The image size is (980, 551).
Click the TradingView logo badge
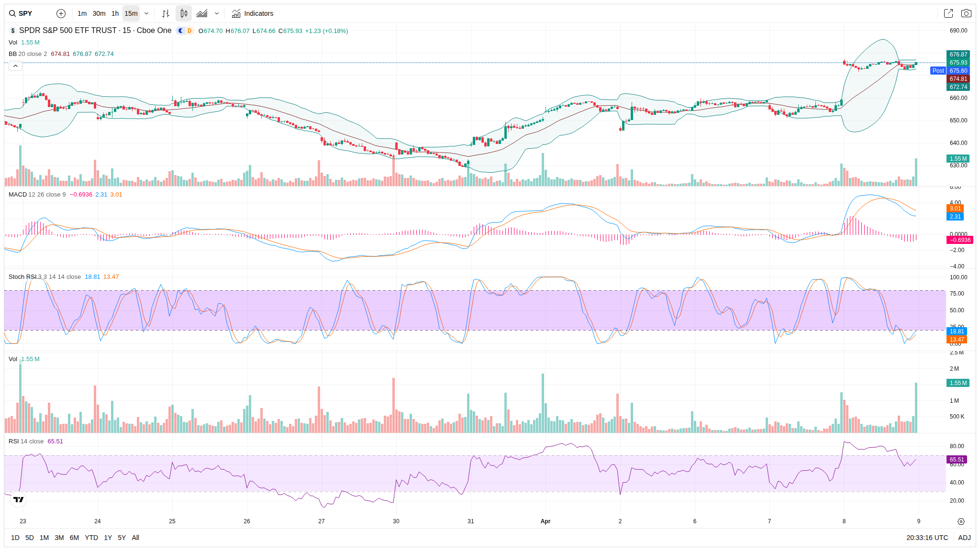coord(19,499)
